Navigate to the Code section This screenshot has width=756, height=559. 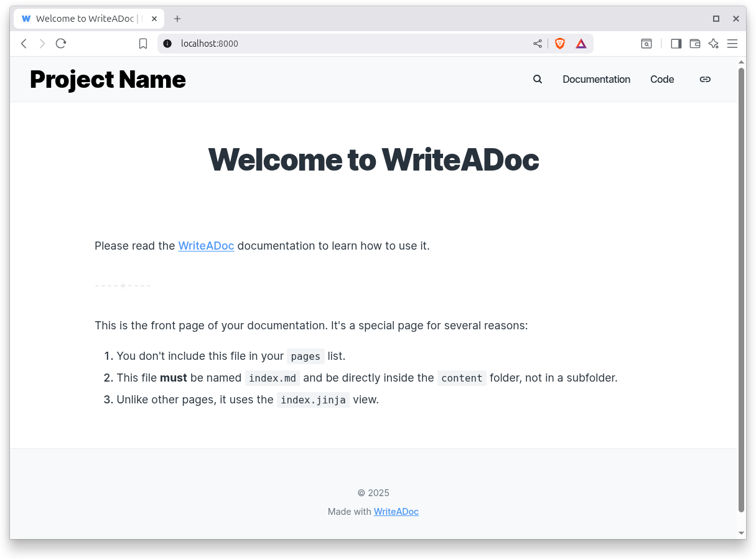tap(661, 79)
